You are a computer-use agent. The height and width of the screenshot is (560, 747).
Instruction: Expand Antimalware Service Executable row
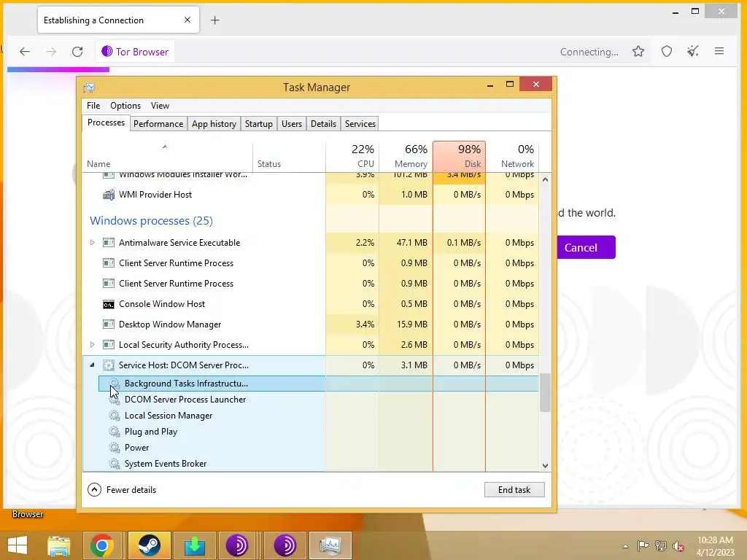point(92,242)
